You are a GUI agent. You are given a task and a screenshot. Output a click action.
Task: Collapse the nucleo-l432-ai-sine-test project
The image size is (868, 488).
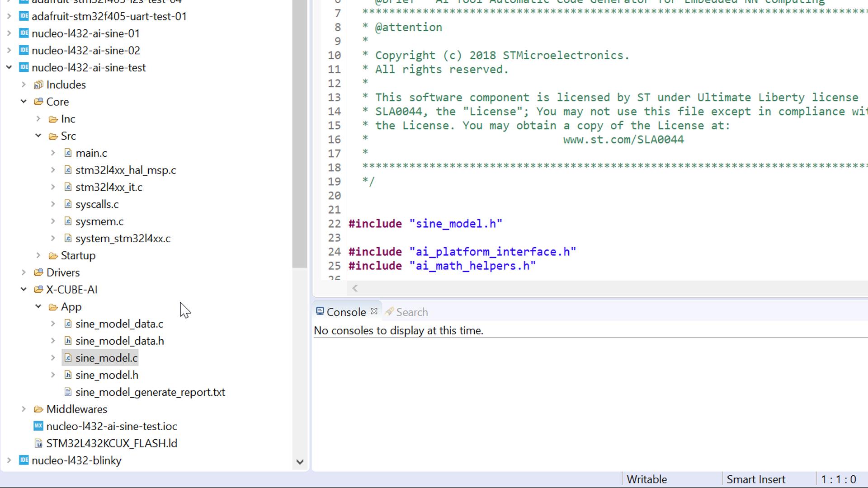point(9,68)
